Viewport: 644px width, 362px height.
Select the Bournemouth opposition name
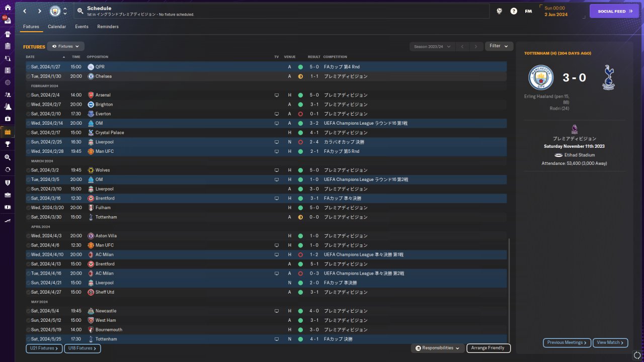[109, 330]
